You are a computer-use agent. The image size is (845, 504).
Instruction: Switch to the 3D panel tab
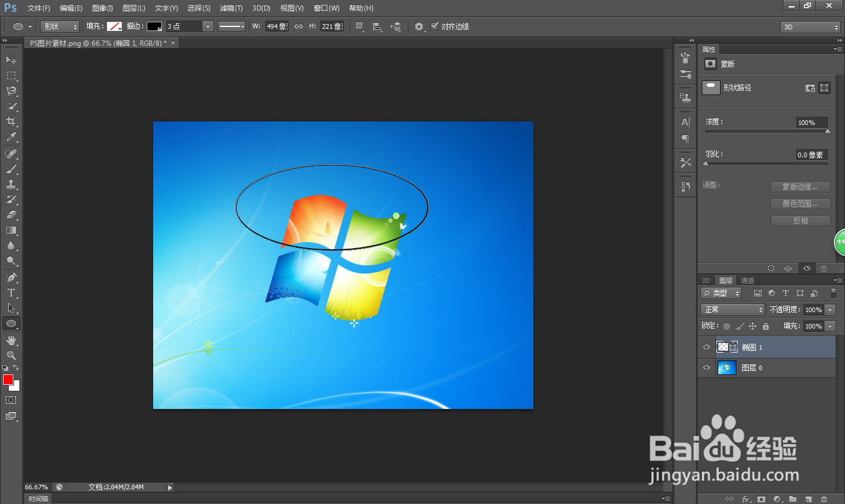pos(706,280)
